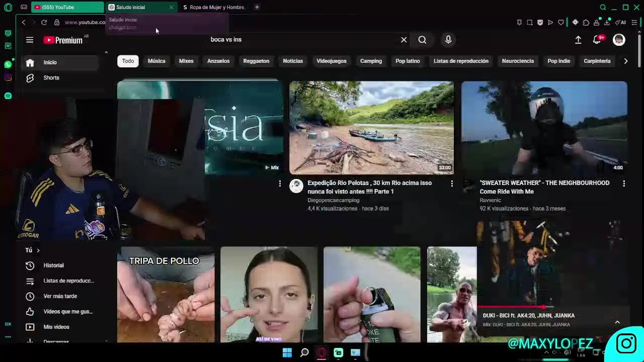The image size is (644, 362).
Task: Open Instagram in the Opera sidebar
Action: tap(8, 77)
